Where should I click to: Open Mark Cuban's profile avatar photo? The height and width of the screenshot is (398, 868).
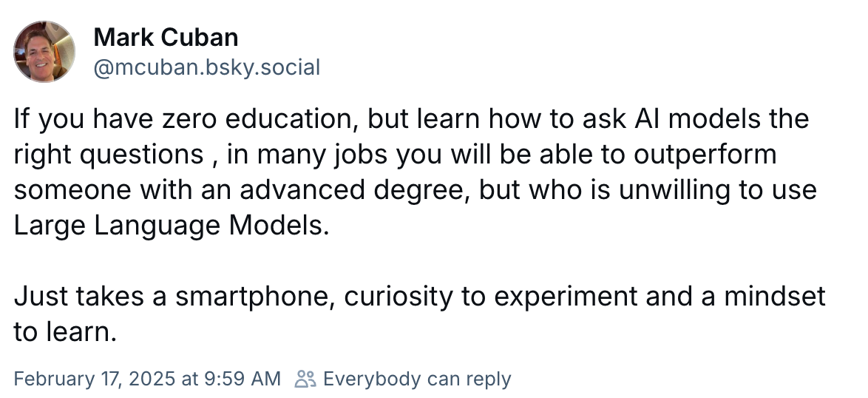tap(44, 52)
